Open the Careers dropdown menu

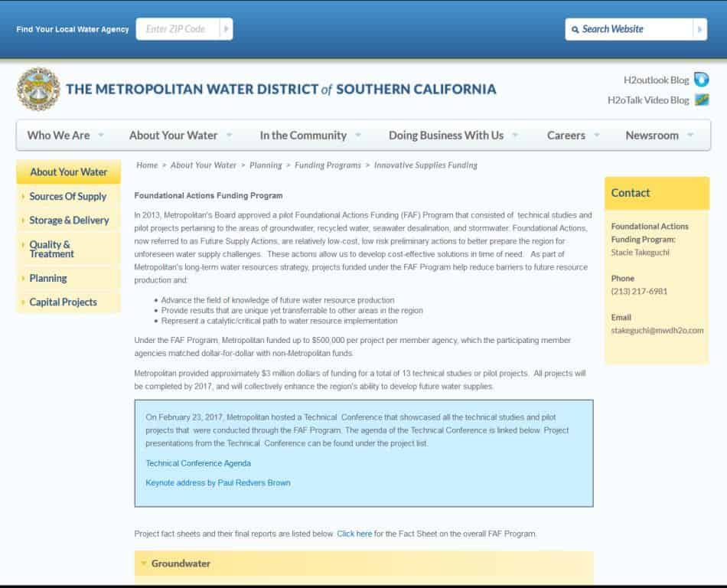[597, 136]
